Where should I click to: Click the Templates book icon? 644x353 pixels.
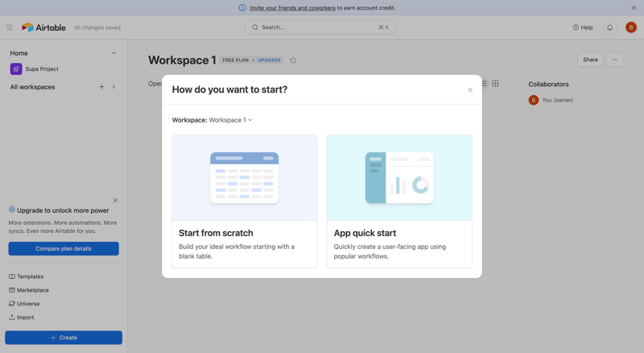12,276
